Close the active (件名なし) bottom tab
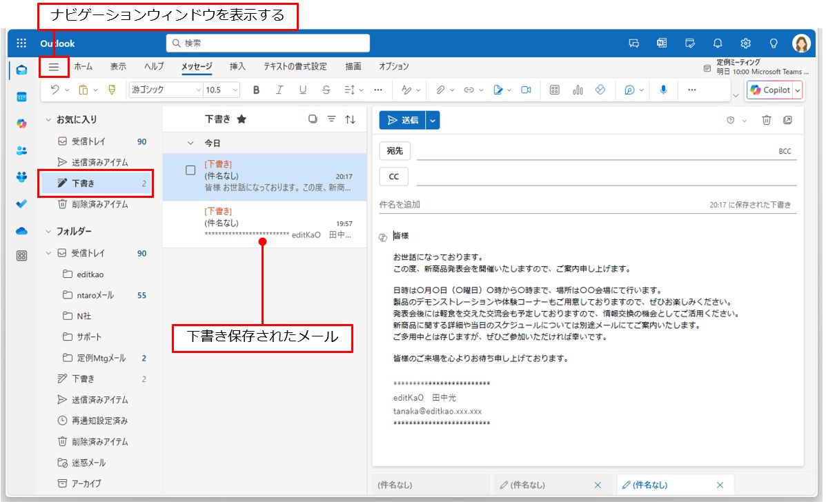 (x=720, y=485)
